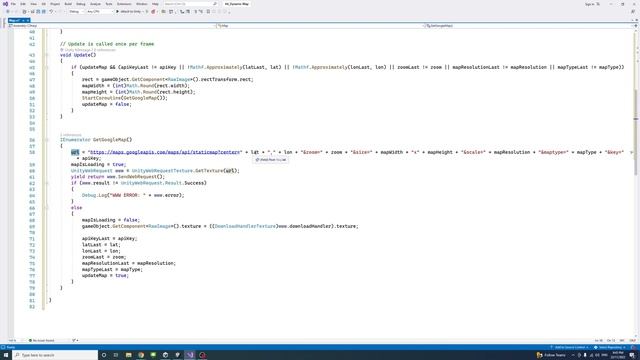Click the Unity editor taskbar icon

tap(178, 355)
